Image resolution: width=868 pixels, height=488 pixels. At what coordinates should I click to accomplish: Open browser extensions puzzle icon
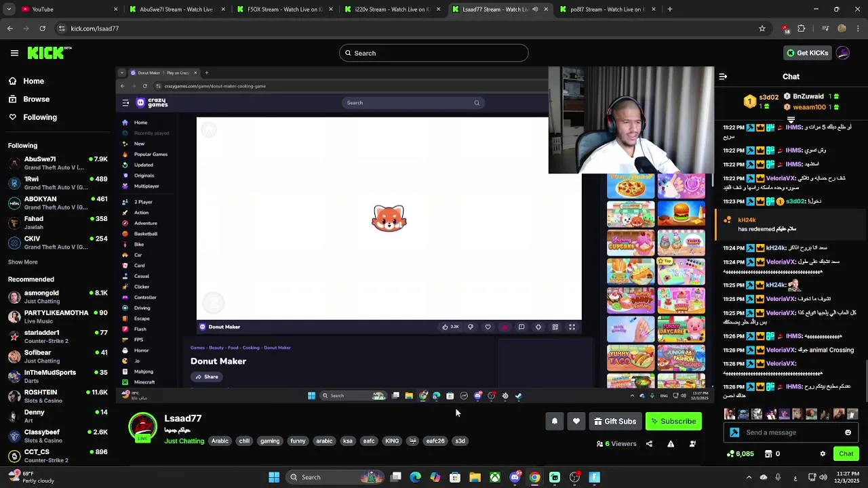802,28
